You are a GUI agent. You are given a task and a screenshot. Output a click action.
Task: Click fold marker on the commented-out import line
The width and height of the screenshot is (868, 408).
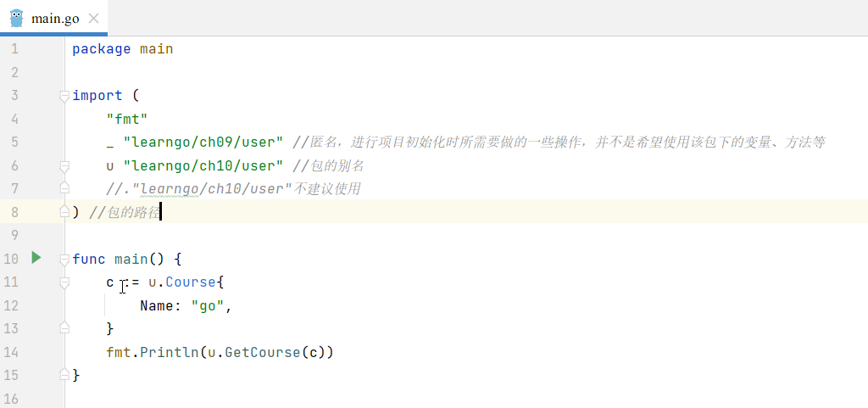pyautogui.click(x=64, y=188)
